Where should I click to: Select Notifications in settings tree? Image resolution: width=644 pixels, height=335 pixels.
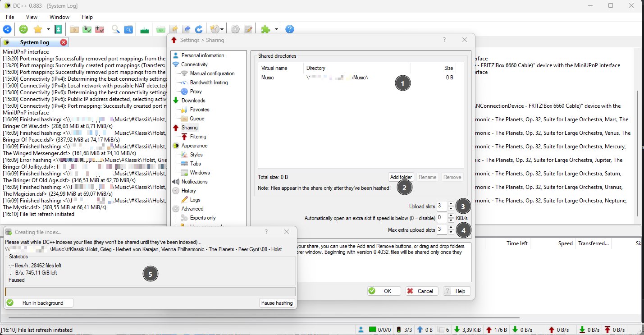pyautogui.click(x=194, y=182)
